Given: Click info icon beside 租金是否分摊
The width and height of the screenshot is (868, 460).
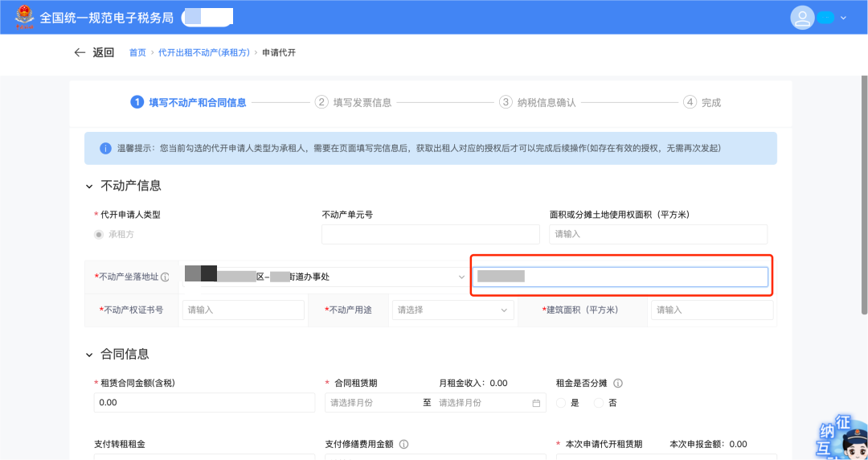Looking at the screenshot, I should click(x=618, y=383).
